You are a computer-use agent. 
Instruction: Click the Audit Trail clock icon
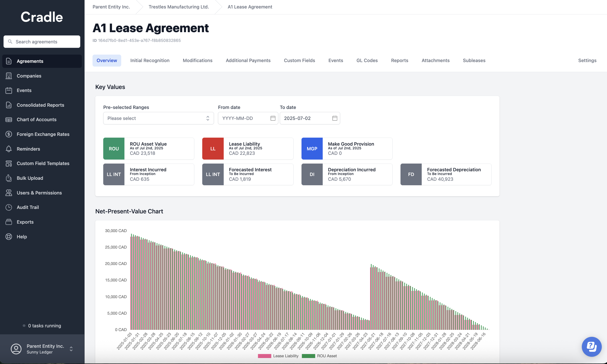[x=9, y=207]
